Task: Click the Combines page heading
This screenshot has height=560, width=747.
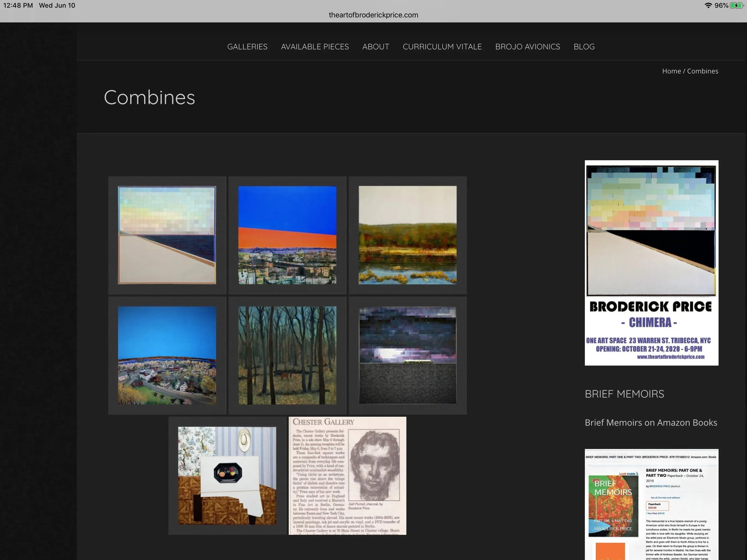Action: [149, 97]
